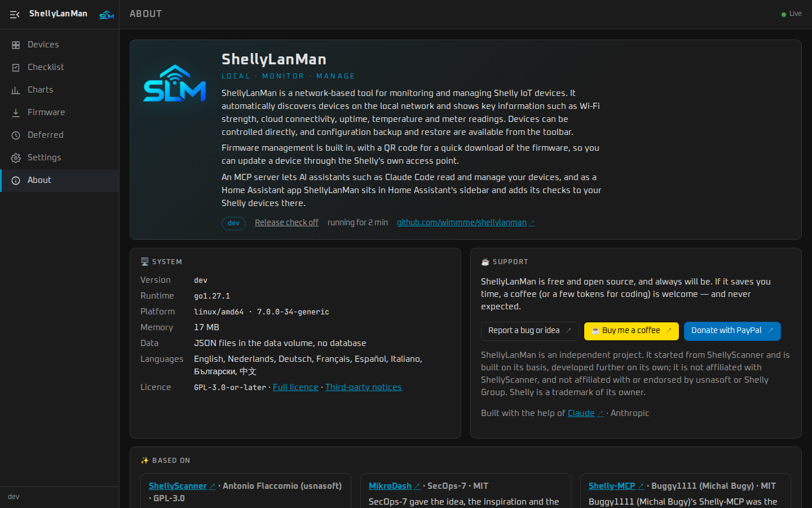Click the Firmware download icon
This screenshot has height=508, width=812.
tap(16, 113)
